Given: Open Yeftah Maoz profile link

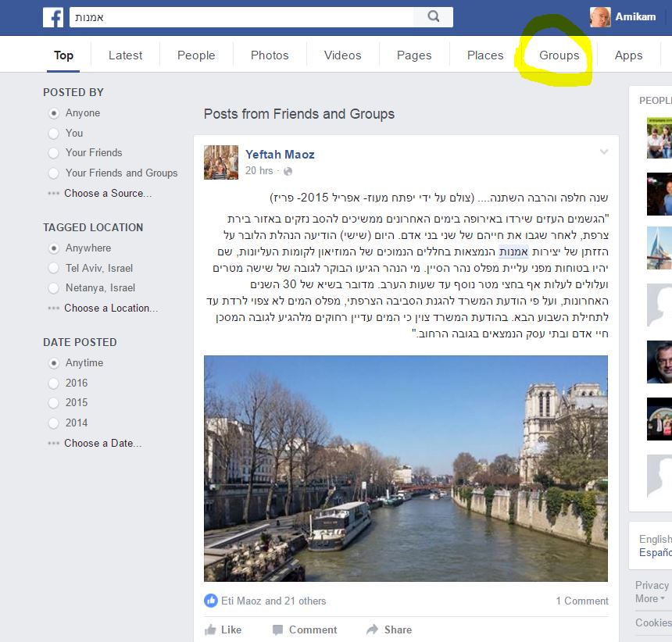Looking at the screenshot, I should pos(280,155).
